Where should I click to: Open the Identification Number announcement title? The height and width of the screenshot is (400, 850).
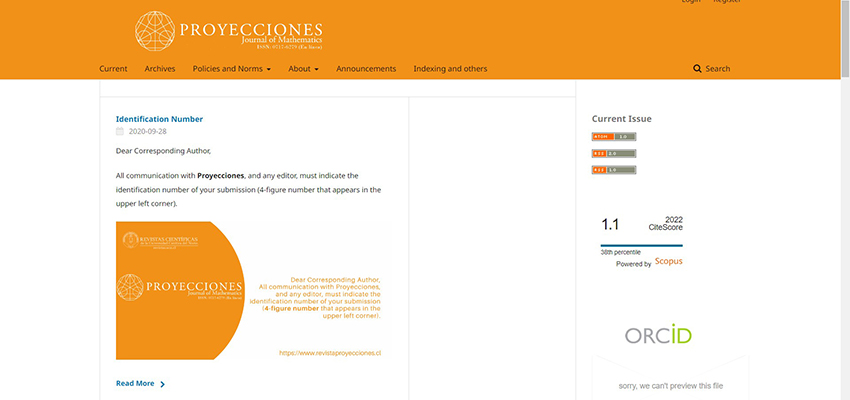(x=159, y=119)
